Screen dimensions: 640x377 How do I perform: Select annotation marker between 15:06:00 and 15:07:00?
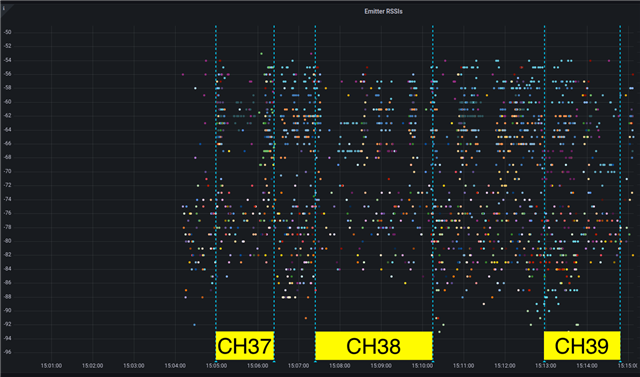(274, 361)
